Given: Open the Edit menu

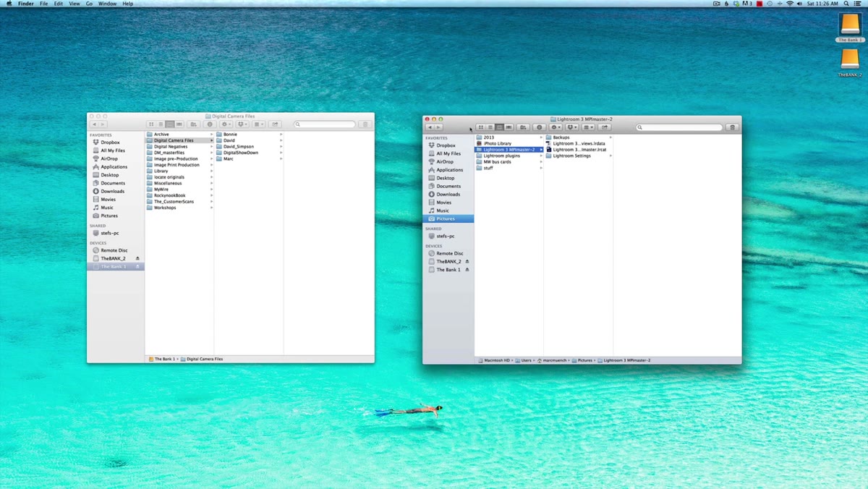Looking at the screenshot, I should click(59, 4).
